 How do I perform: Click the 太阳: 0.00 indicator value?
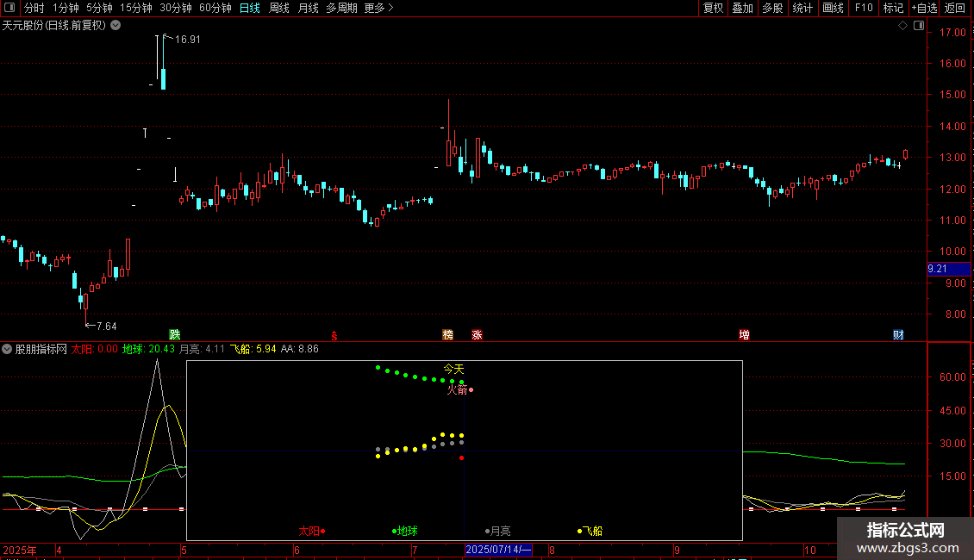pos(95,349)
